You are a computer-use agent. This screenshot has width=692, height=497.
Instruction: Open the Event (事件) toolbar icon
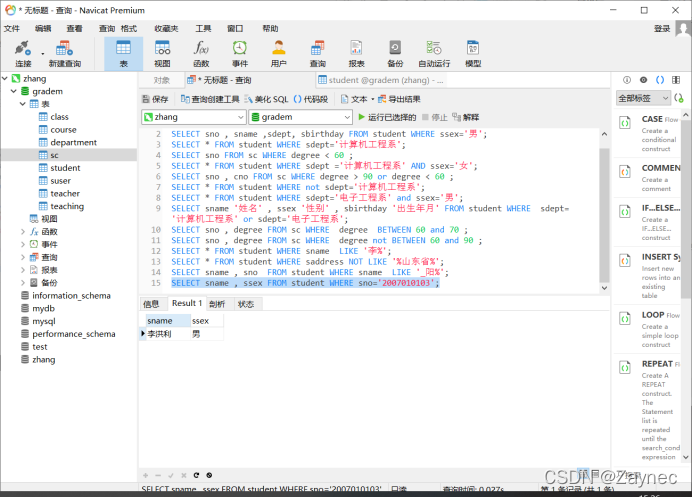pos(240,53)
